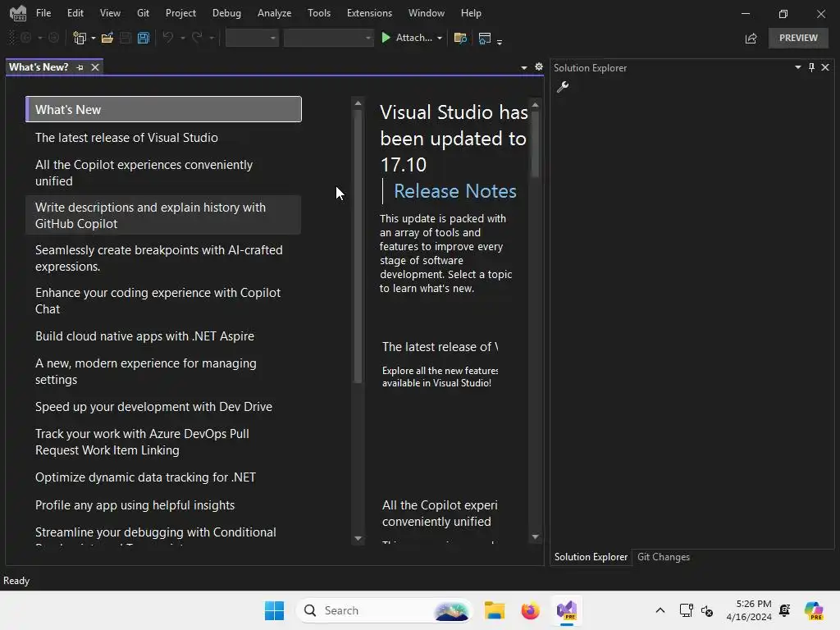The height and width of the screenshot is (630, 840).
Task: Click the Visual Studio logo icon
Action: pyautogui.click(x=18, y=13)
